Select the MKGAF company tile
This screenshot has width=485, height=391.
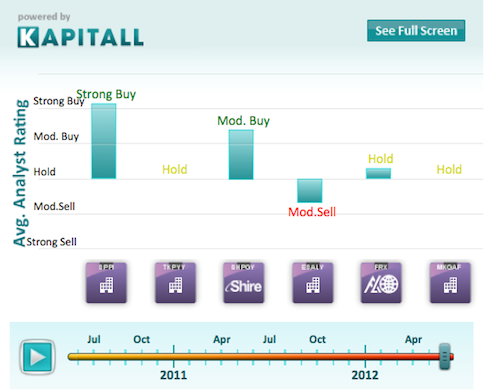[450, 283]
